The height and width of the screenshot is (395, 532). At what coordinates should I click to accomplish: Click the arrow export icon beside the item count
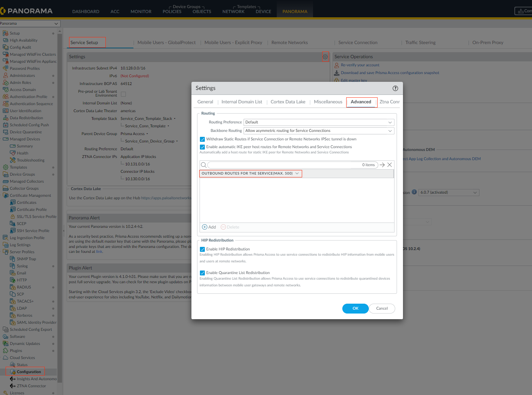[382, 165]
